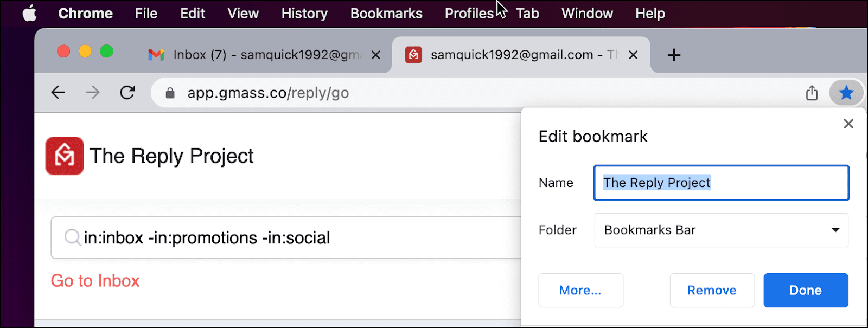
Task: Minimize the Chrome window with yellow button
Action: tap(85, 51)
